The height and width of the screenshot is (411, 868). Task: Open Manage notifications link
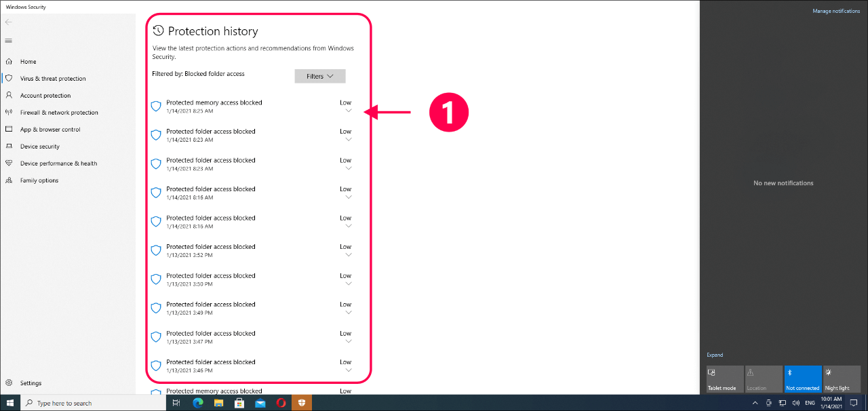pyautogui.click(x=836, y=11)
